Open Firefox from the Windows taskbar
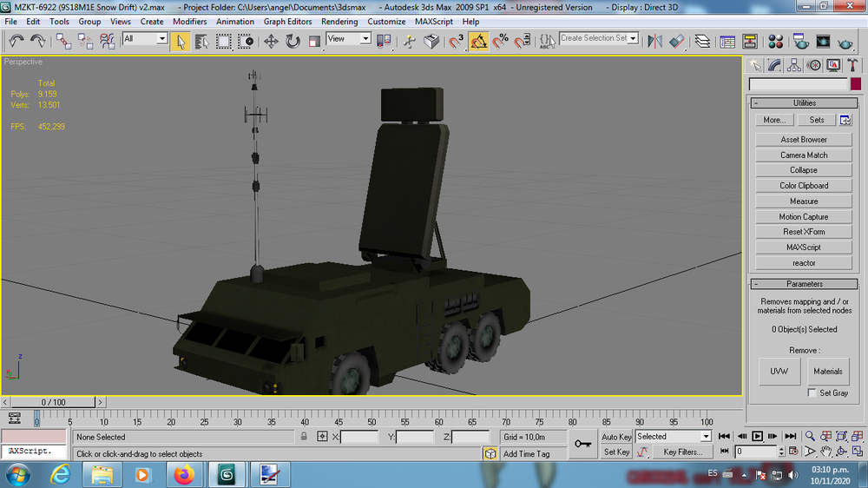This screenshot has width=868, height=488. [x=184, y=475]
